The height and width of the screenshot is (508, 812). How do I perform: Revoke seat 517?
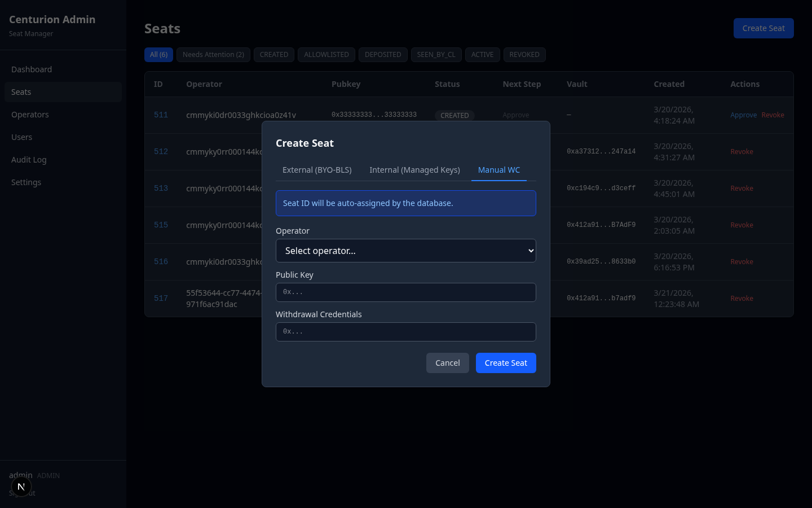[x=742, y=299]
